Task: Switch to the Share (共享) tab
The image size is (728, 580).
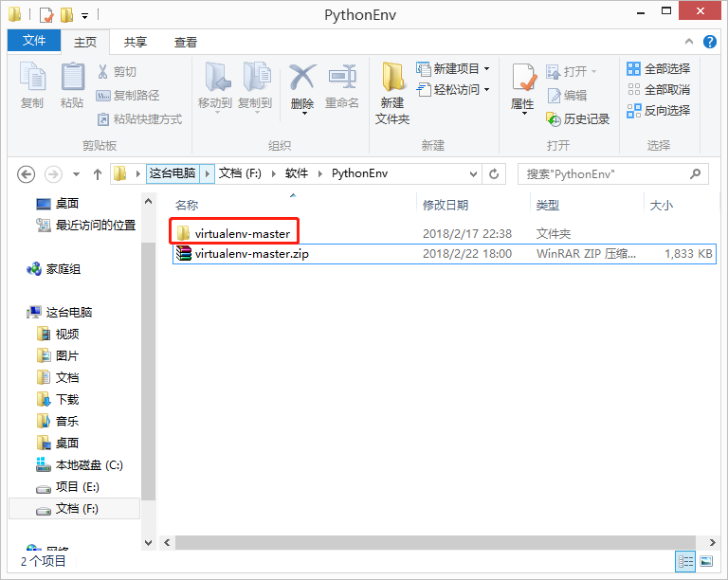Action: (136, 43)
